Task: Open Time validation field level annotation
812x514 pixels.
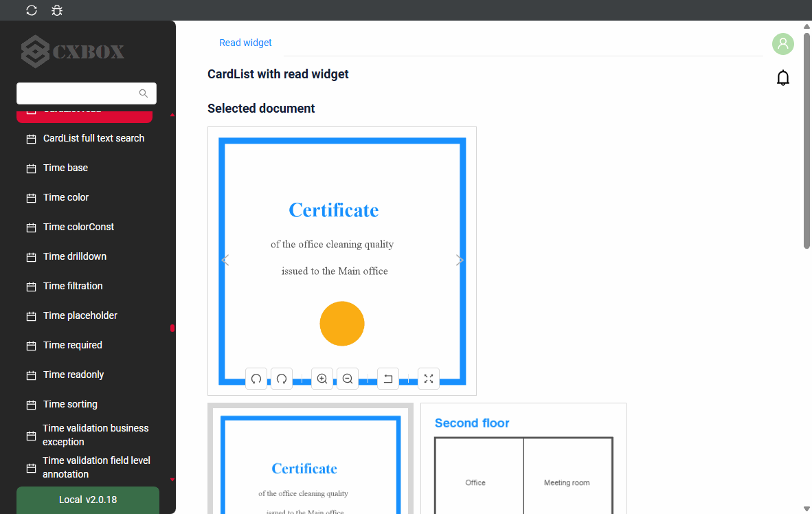Action: [x=86, y=467]
